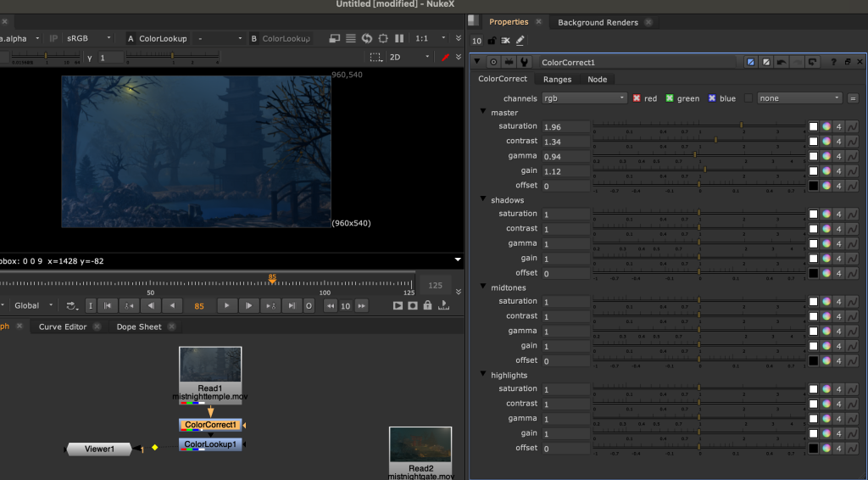Skip backward by 10 frames
This screenshot has height=480, width=868.
331,305
